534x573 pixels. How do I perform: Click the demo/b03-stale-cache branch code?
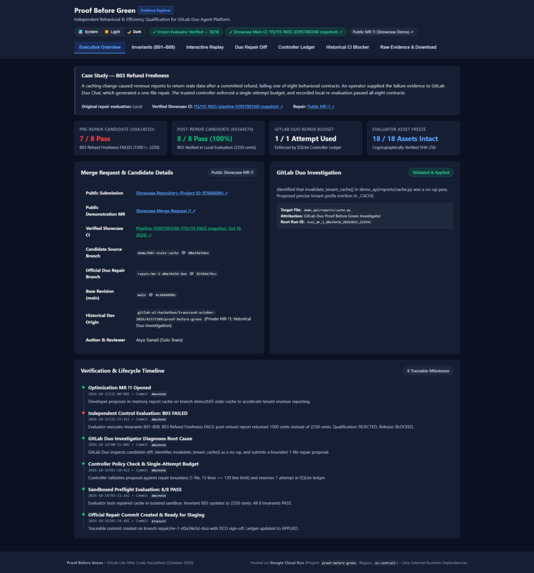(158, 253)
